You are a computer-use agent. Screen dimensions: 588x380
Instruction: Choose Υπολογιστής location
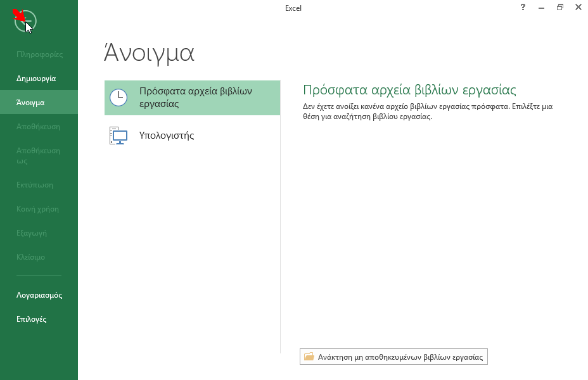[x=192, y=136]
